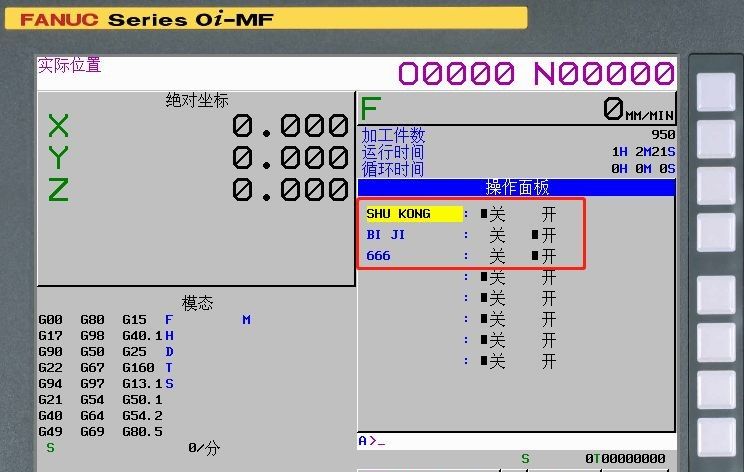Click the Y coordinate value 0.000

[290, 157]
